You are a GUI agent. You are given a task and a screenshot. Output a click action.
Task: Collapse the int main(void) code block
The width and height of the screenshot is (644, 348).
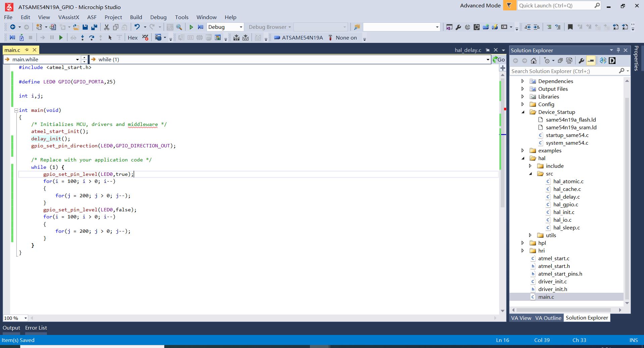pos(16,110)
